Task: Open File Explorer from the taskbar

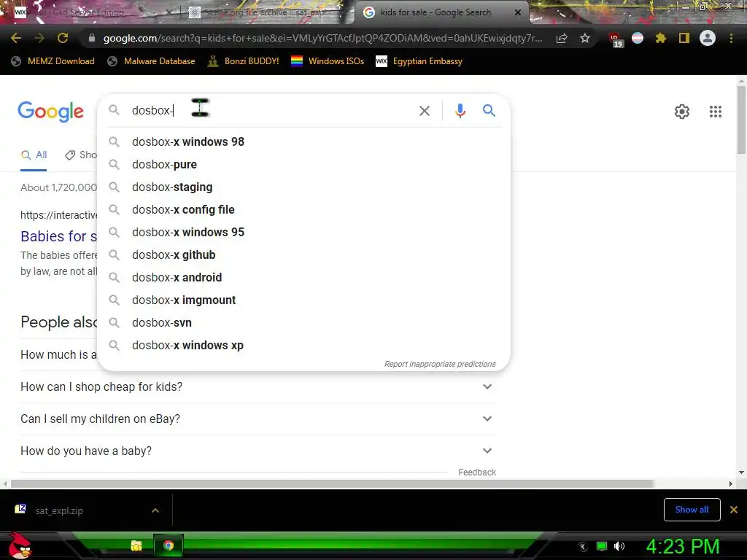Action: [136, 545]
